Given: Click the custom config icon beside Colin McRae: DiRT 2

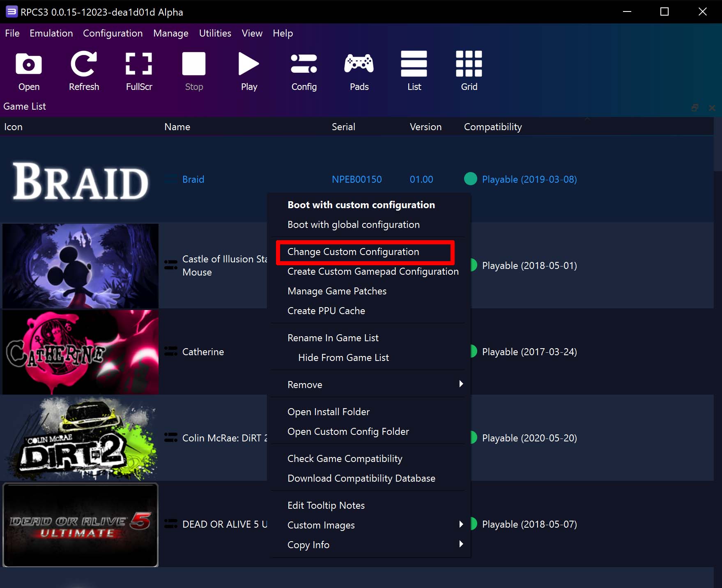Looking at the screenshot, I should coord(171,438).
